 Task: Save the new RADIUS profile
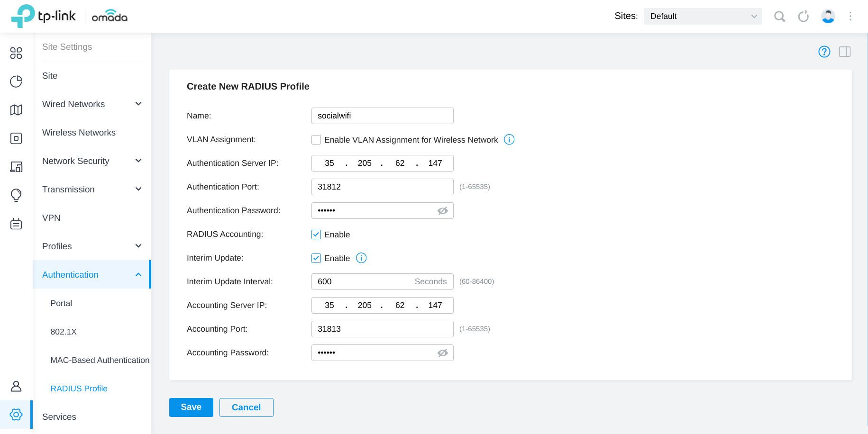[x=191, y=407]
